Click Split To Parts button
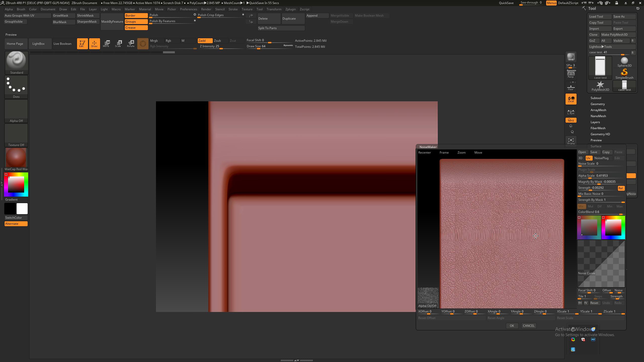The image size is (644, 362). point(281,28)
